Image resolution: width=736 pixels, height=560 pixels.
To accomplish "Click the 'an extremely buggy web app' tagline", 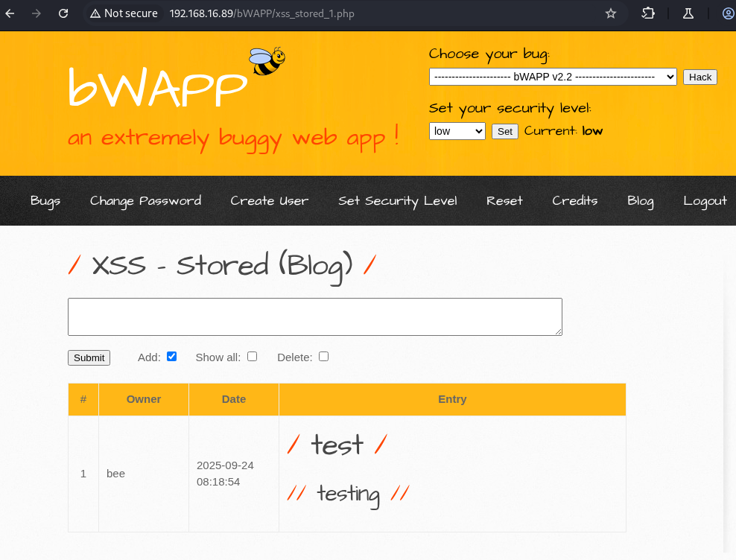I will coord(233,139).
